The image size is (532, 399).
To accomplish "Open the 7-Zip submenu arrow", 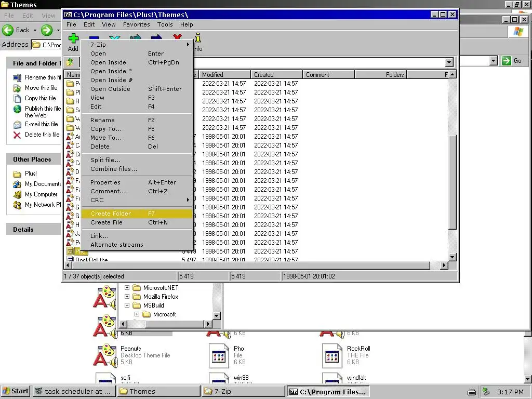I will [188, 45].
